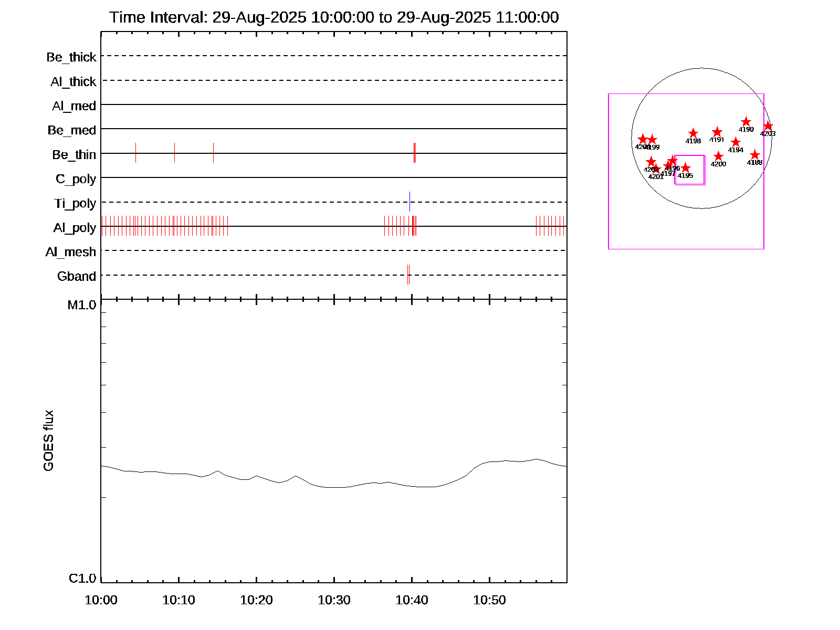Screen dimensions: 840x630
Task: Click the active region 4198 star marker
Action: (x=693, y=133)
